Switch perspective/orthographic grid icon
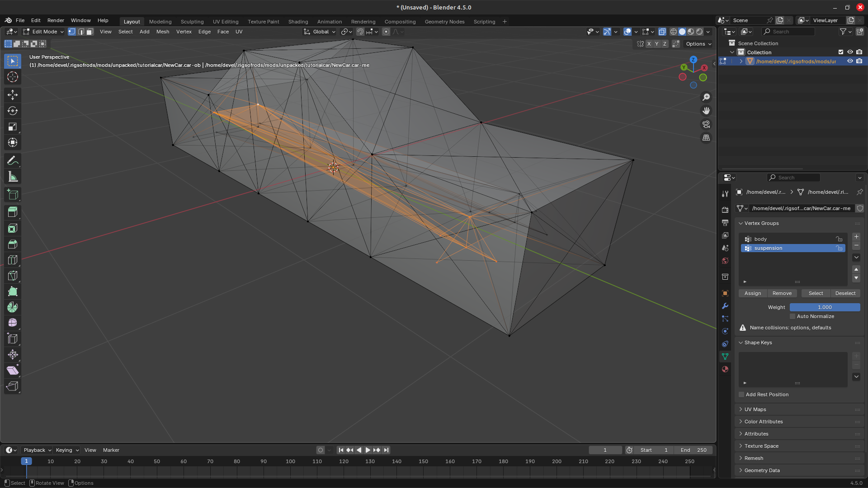 (x=706, y=138)
